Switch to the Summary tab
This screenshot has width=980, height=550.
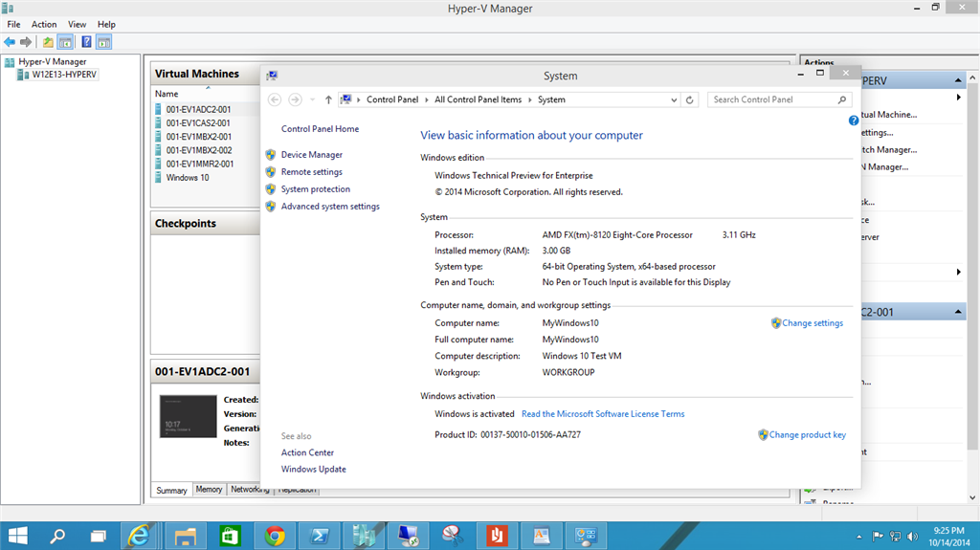pyautogui.click(x=171, y=490)
